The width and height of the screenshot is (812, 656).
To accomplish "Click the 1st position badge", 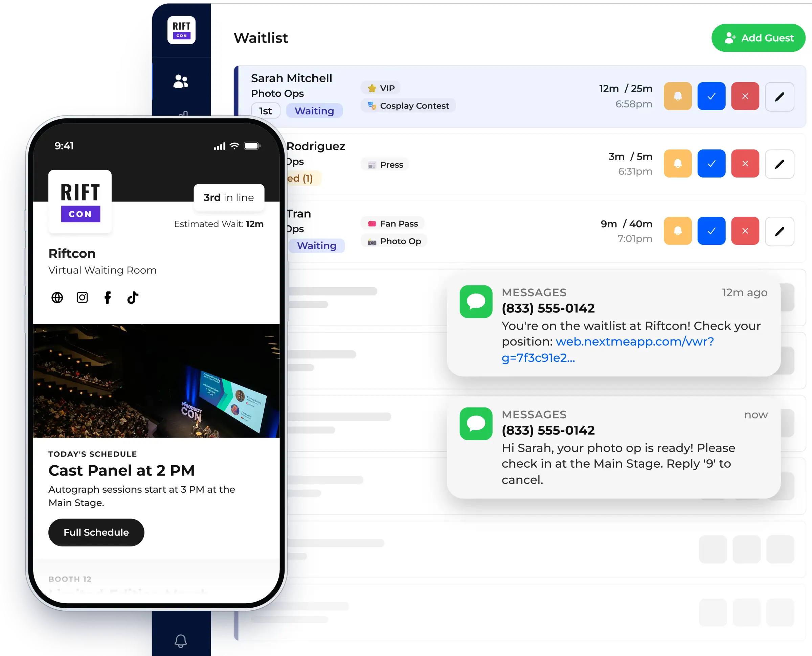I will point(265,111).
